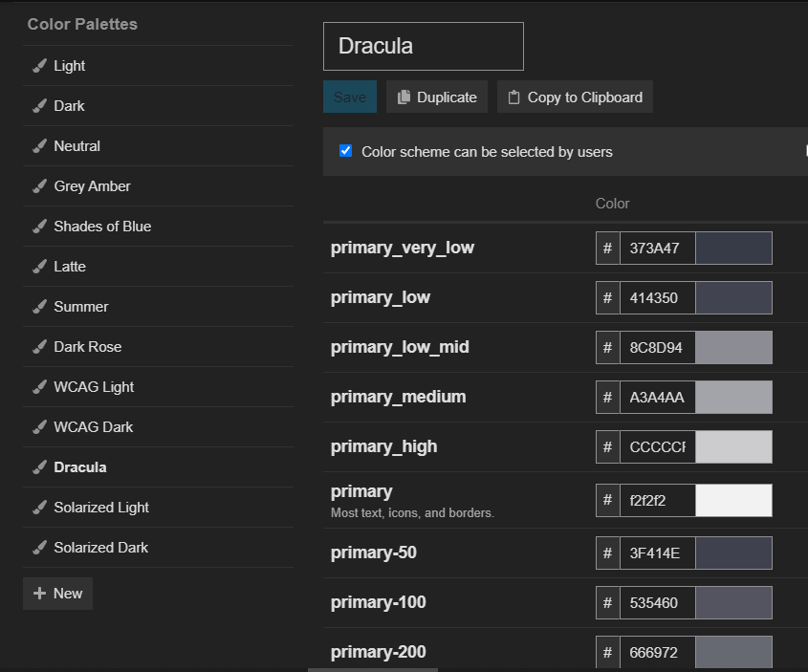Choose the Shades of Blue palette

pyautogui.click(x=158, y=226)
